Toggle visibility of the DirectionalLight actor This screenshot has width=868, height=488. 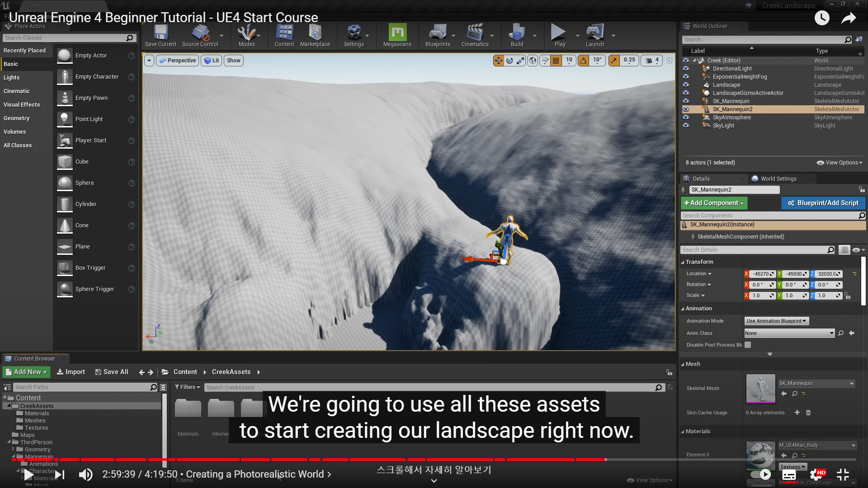[x=686, y=69]
